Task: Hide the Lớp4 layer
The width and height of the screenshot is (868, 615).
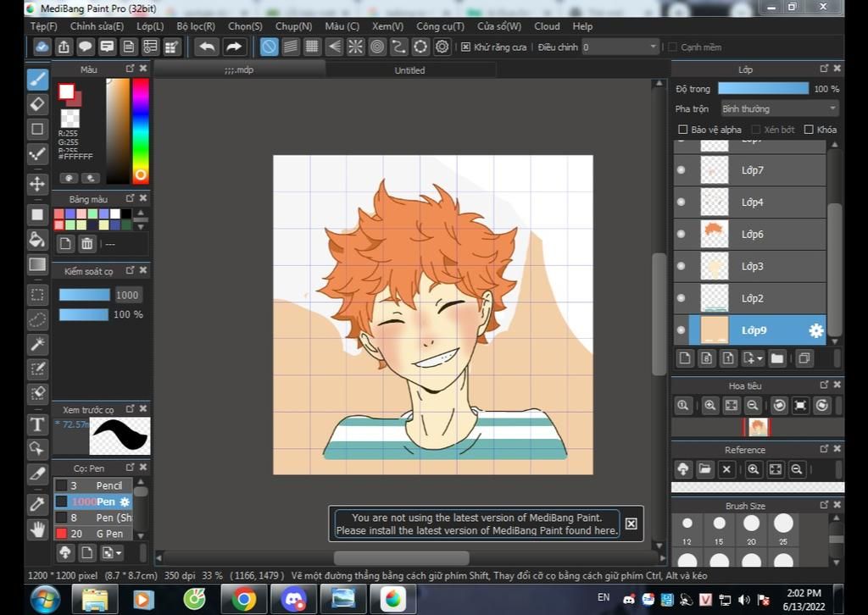Action: click(x=682, y=202)
